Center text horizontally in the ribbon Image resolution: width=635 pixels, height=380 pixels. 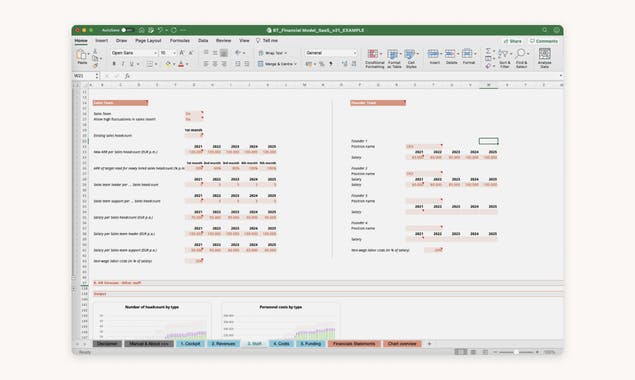click(215, 64)
